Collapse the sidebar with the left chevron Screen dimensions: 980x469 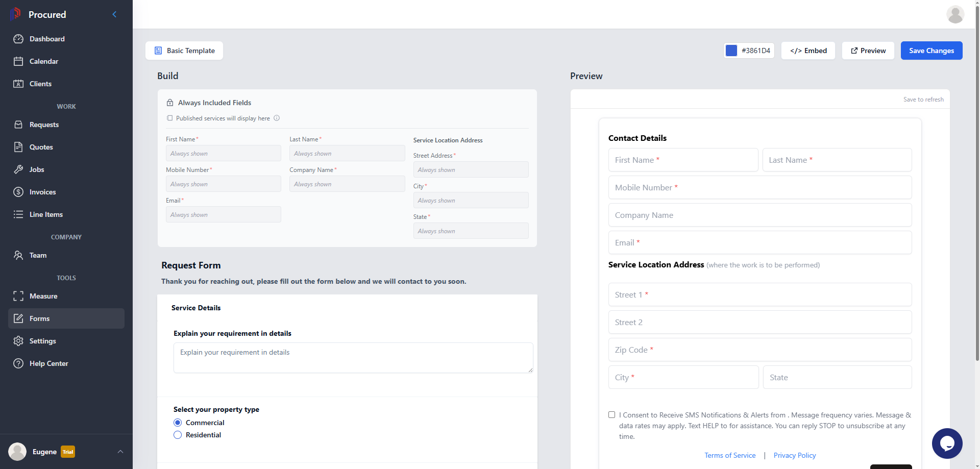[114, 14]
